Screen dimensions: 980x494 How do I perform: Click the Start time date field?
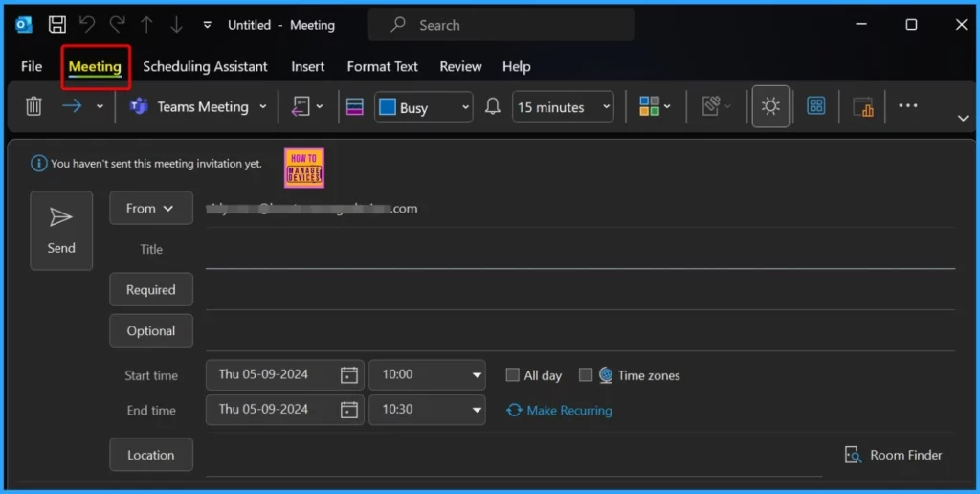(284, 375)
